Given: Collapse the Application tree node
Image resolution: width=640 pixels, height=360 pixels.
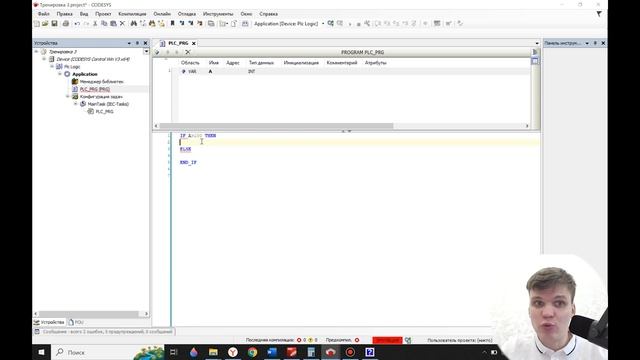Looking at the screenshot, I should click(60, 74).
